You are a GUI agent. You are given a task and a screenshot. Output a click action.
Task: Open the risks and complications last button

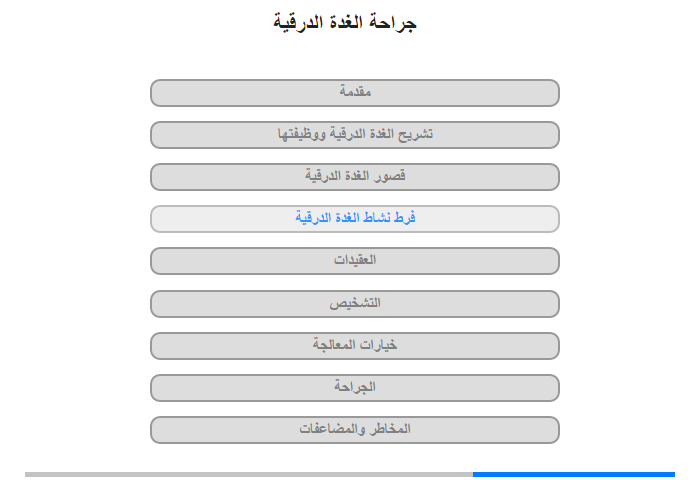(354, 430)
